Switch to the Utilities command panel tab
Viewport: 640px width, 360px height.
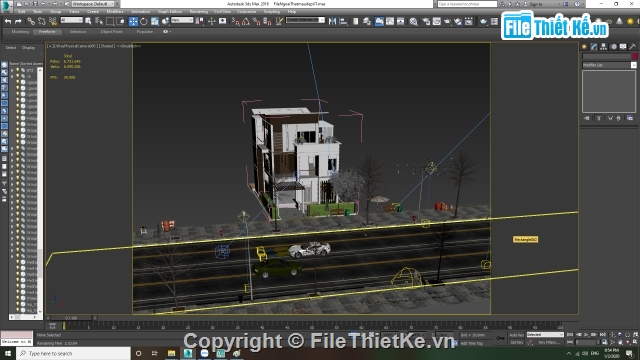(x=633, y=47)
